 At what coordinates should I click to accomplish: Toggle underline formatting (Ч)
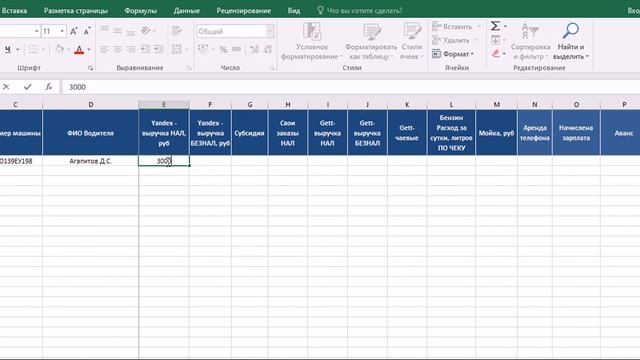8,49
